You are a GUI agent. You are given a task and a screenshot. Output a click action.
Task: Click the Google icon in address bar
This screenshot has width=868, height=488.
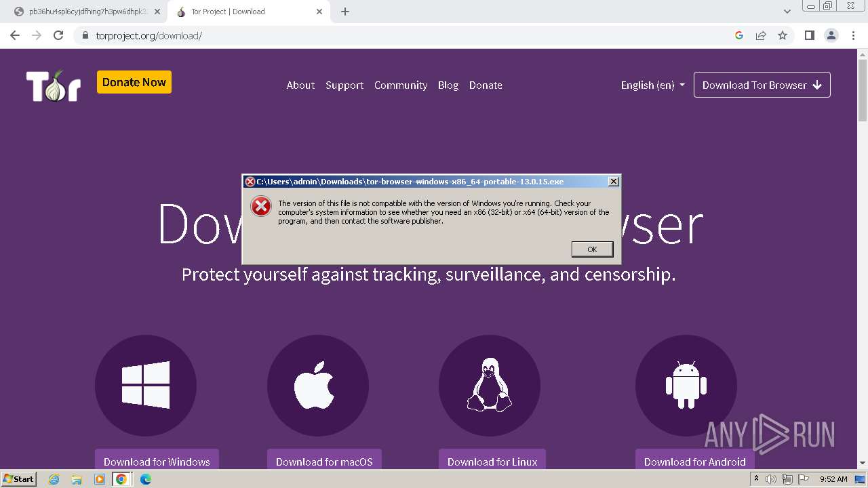point(739,35)
